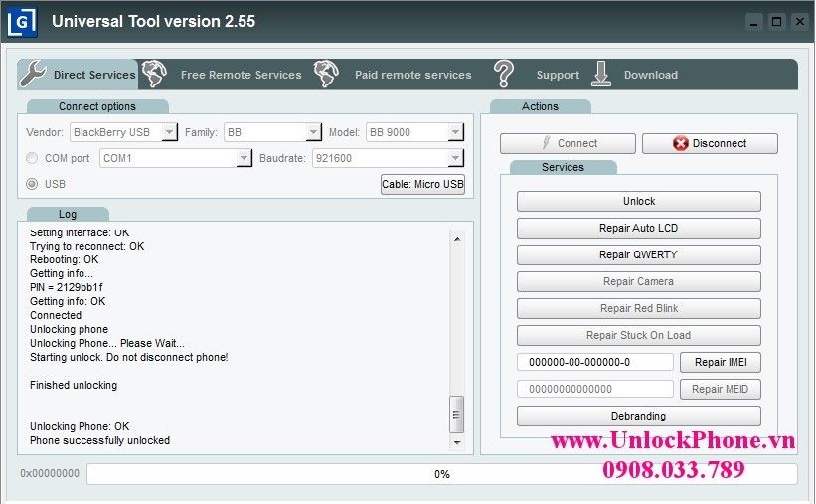
Task: Click the log panel scrollbar thumb
Action: [x=457, y=410]
